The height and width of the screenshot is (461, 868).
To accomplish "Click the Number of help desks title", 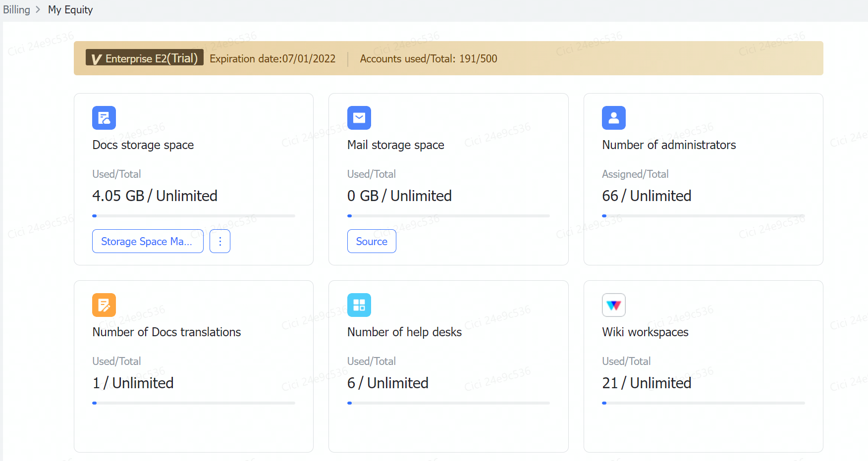I will click(x=404, y=332).
